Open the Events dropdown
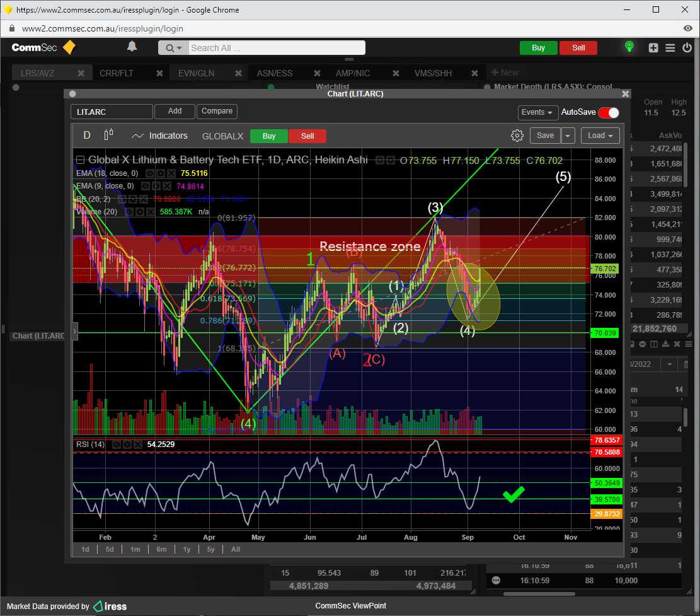This screenshot has width=700, height=616. point(537,112)
